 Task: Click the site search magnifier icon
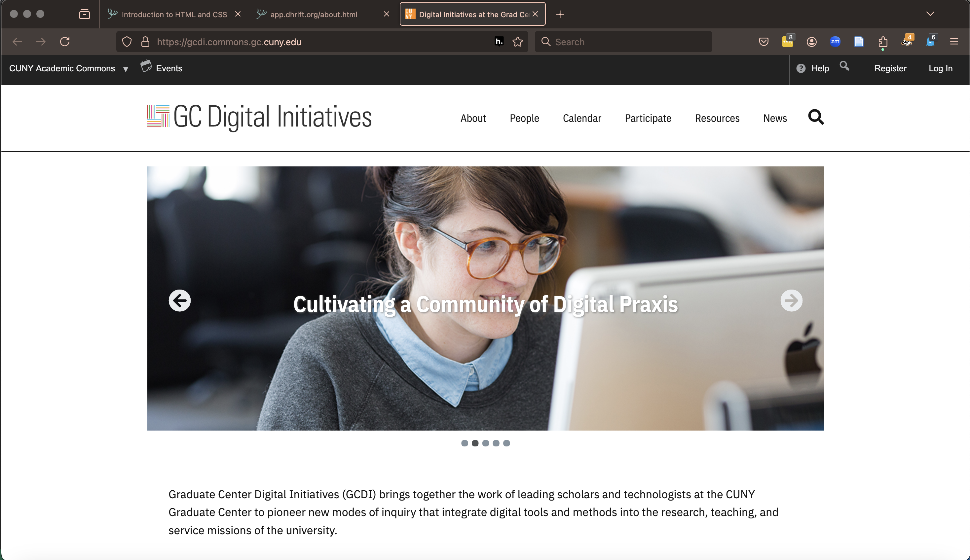[816, 117]
